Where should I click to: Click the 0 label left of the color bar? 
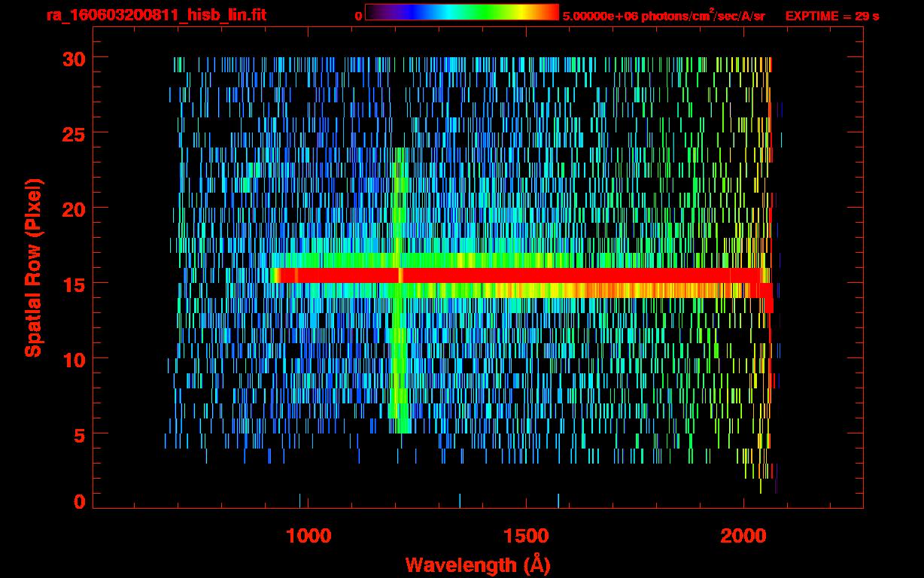click(358, 16)
